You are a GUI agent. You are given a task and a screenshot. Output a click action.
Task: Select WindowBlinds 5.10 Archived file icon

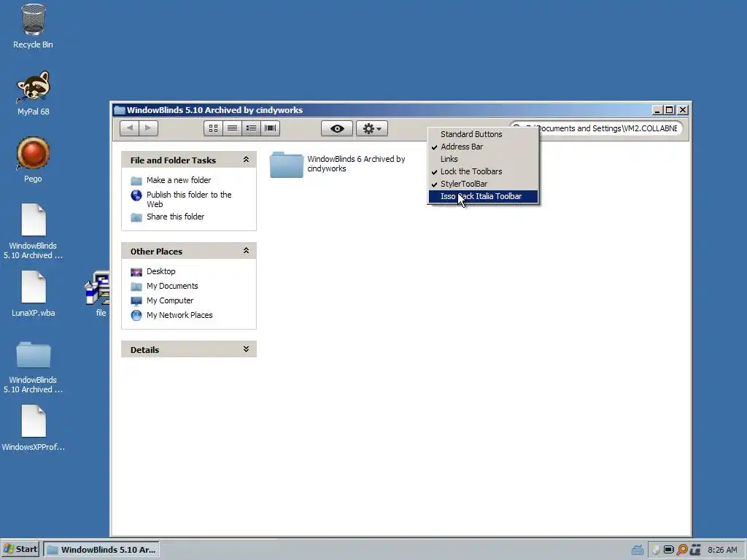pyautogui.click(x=33, y=231)
